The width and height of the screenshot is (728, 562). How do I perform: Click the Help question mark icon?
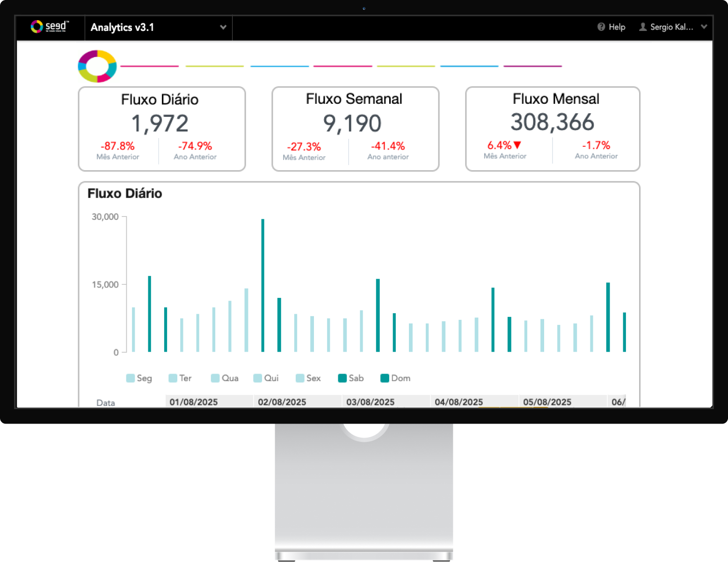[x=601, y=27]
